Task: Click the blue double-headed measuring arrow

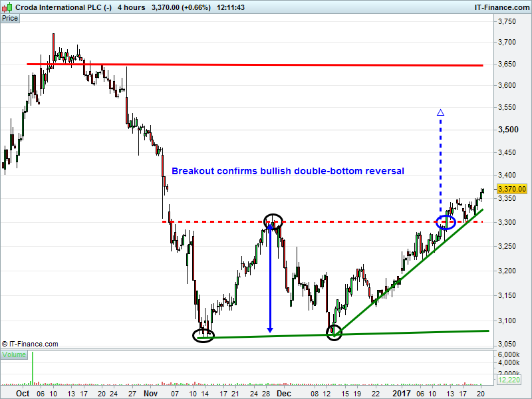Action: coord(270,278)
